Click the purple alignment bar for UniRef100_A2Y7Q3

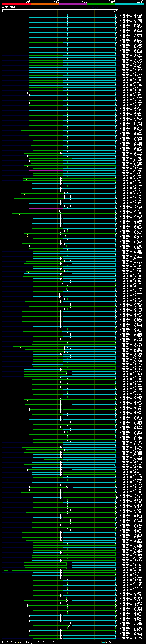[46, 171]
